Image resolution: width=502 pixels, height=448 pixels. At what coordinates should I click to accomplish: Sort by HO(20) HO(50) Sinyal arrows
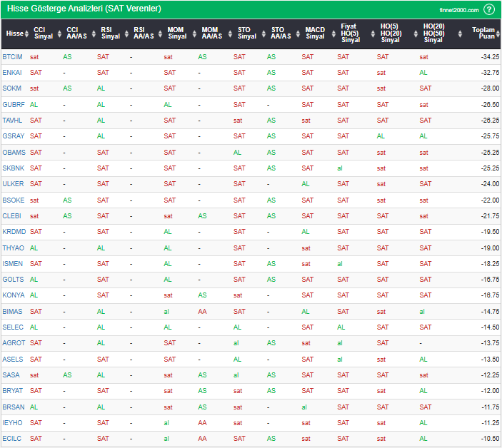pos(460,34)
